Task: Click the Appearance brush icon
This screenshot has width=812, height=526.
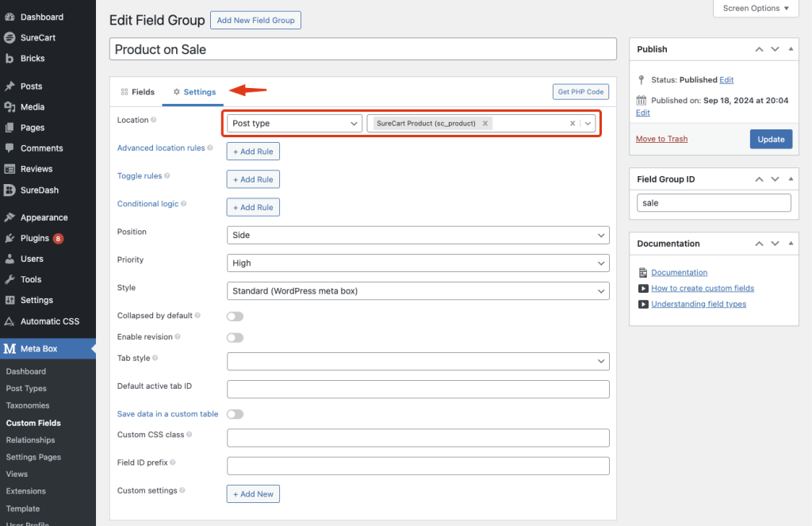Action: (10, 217)
